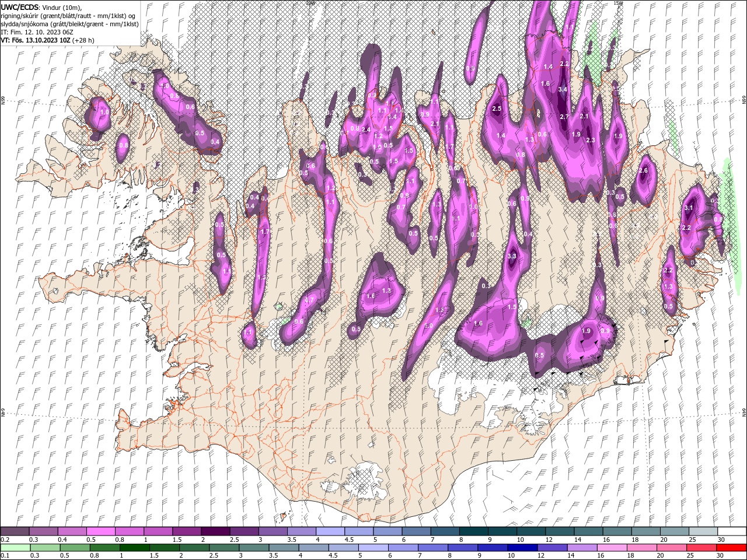Click the 20W longitude label
Viewport: 747px width, 560px height.
[x=310, y=3]
